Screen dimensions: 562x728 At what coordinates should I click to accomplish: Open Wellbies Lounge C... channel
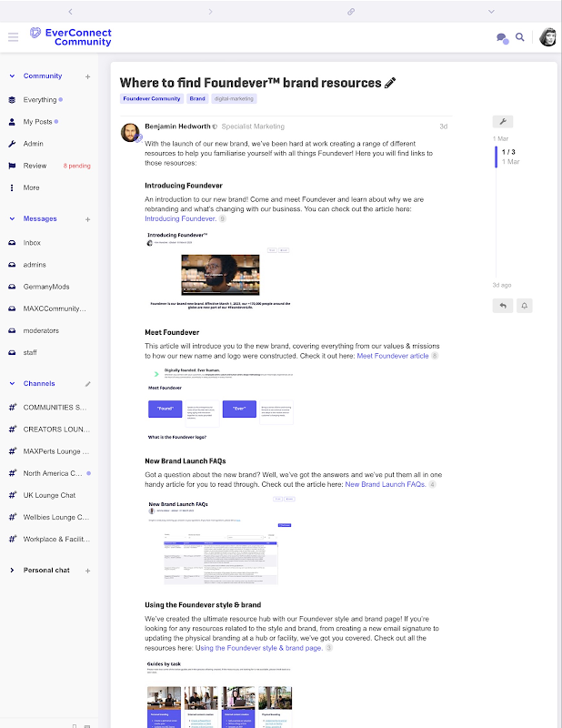tap(49, 517)
